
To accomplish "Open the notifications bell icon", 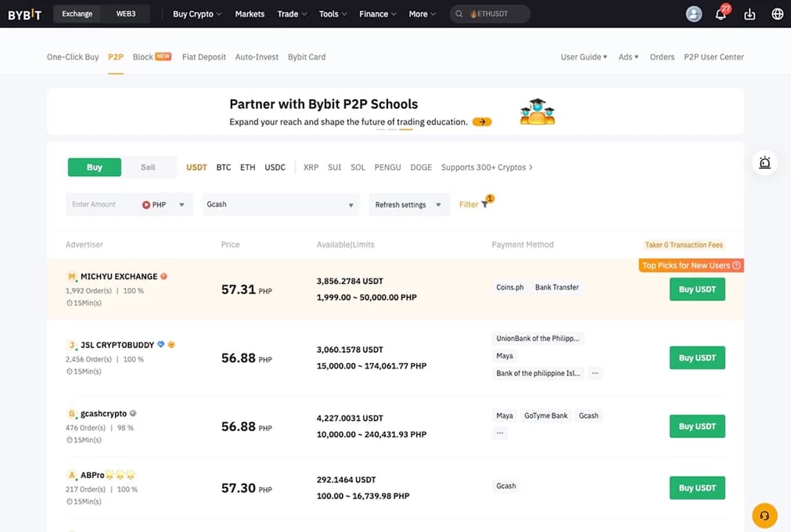I will [x=721, y=14].
